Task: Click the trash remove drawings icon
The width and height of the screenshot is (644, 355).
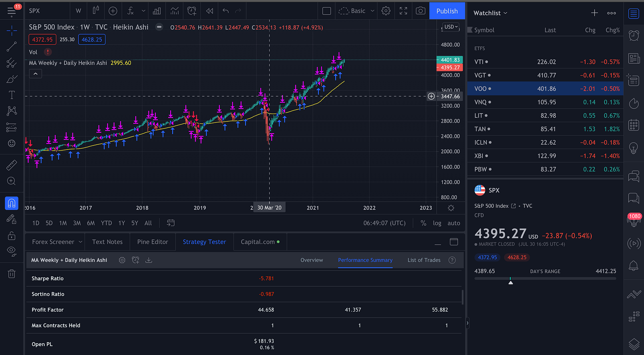Action: [12, 274]
